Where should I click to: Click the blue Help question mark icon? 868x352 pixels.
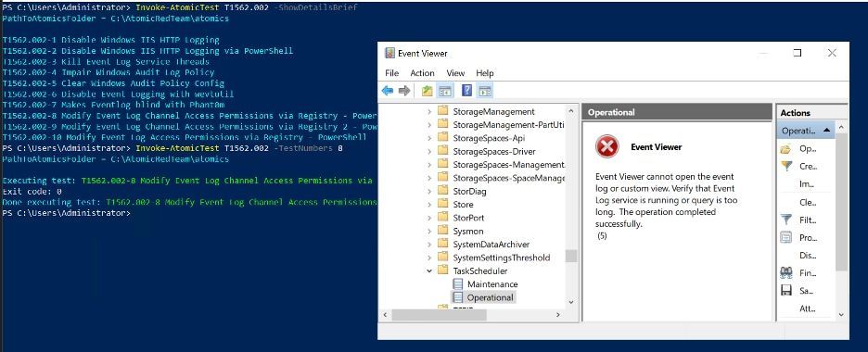tap(466, 91)
